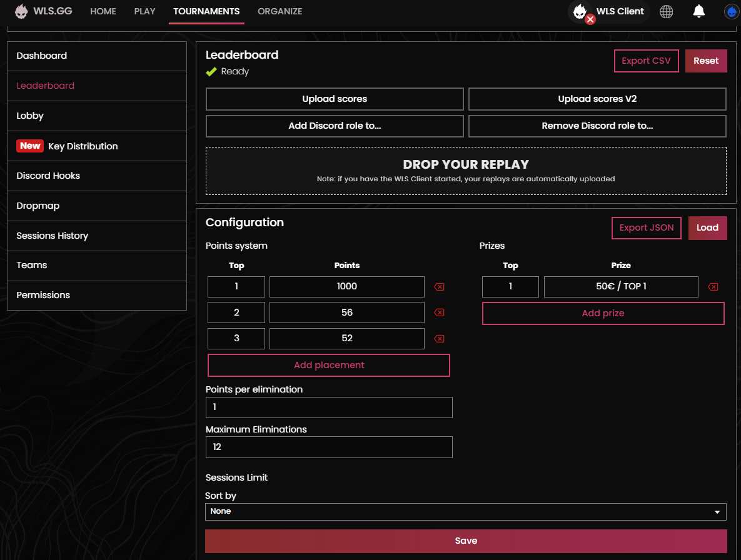Delete the Top 1 points placement

(x=438, y=286)
